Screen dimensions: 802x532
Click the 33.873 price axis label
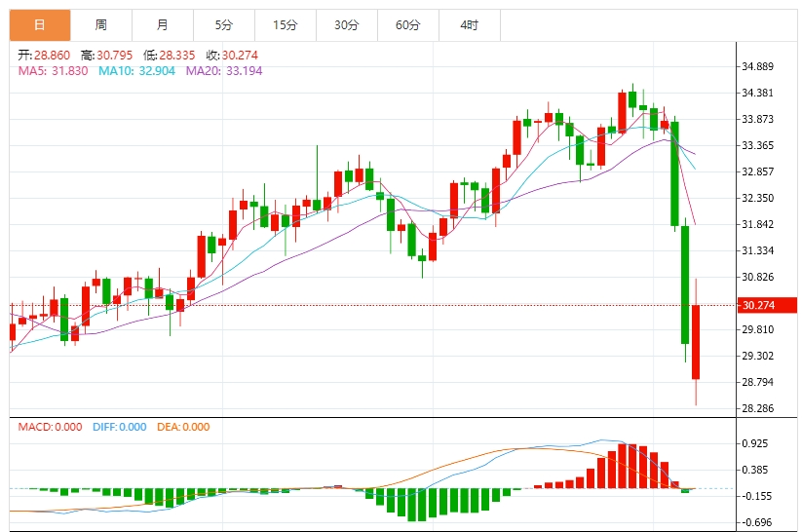tap(758, 119)
